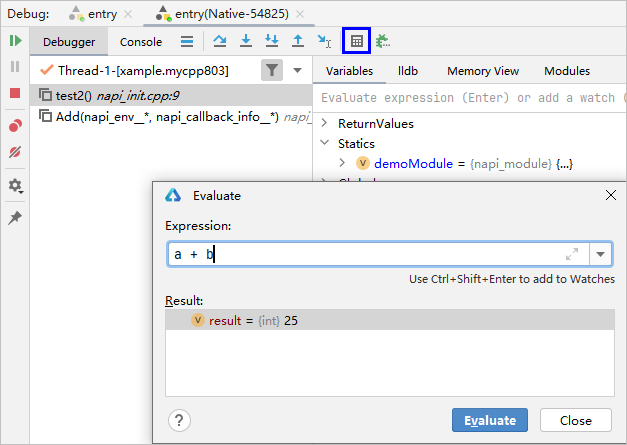Click the Step Over icon
The height and width of the screenshot is (445, 627).
220,41
